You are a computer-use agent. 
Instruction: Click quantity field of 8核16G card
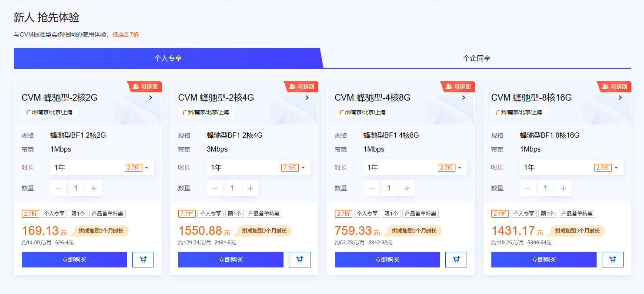click(546, 188)
